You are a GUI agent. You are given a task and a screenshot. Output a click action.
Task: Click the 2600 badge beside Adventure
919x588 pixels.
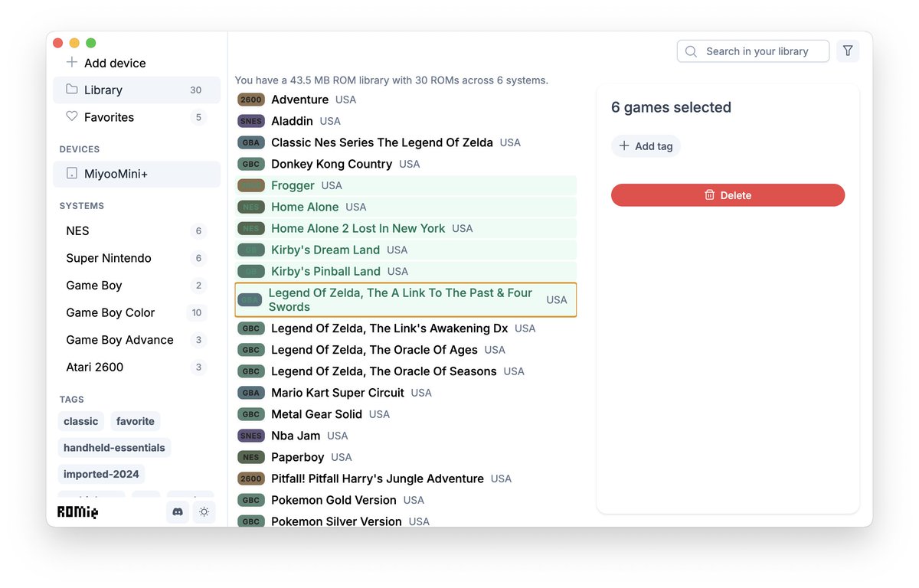(251, 100)
